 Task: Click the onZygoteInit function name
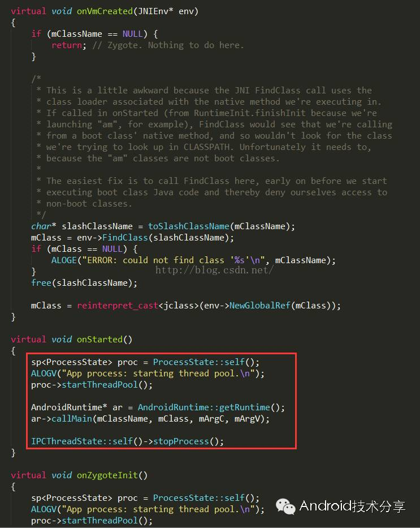107,475
